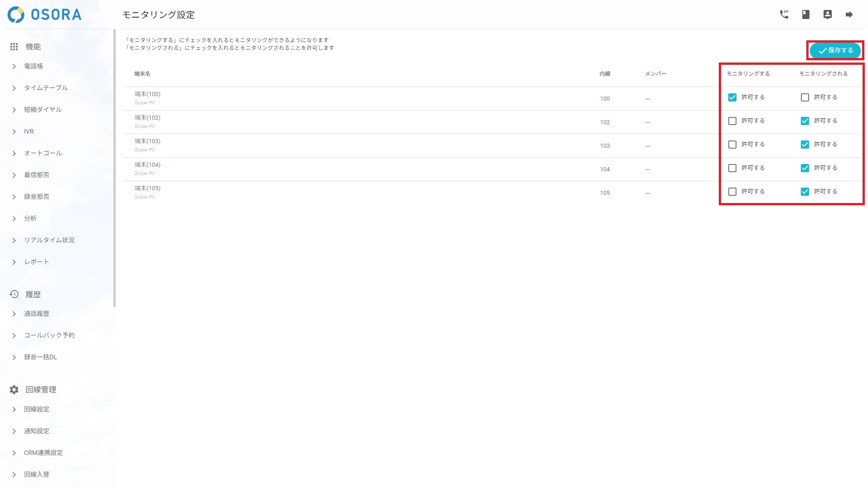Open the 通話履歴 menu item

36,314
